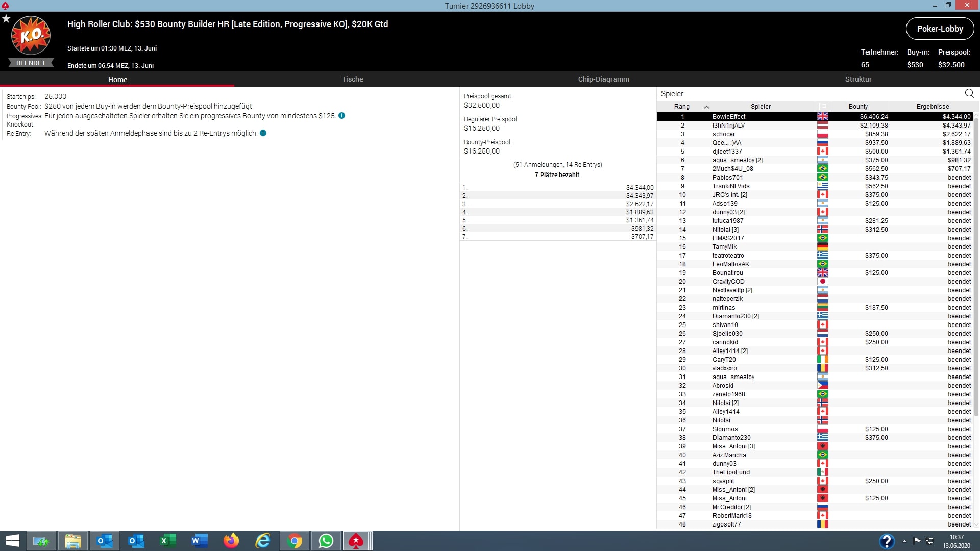
Task: Click the K.O. tournament logo
Action: [31, 36]
